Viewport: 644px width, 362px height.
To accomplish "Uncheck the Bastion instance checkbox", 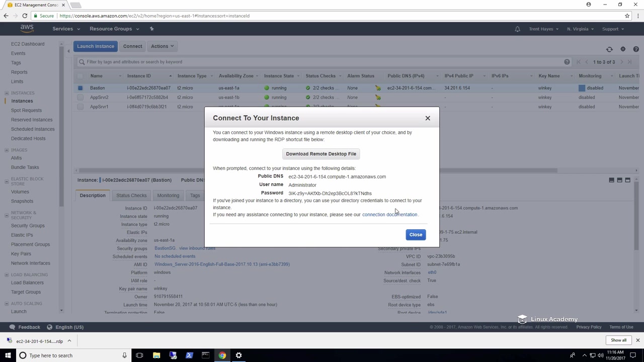I will coord(80,88).
